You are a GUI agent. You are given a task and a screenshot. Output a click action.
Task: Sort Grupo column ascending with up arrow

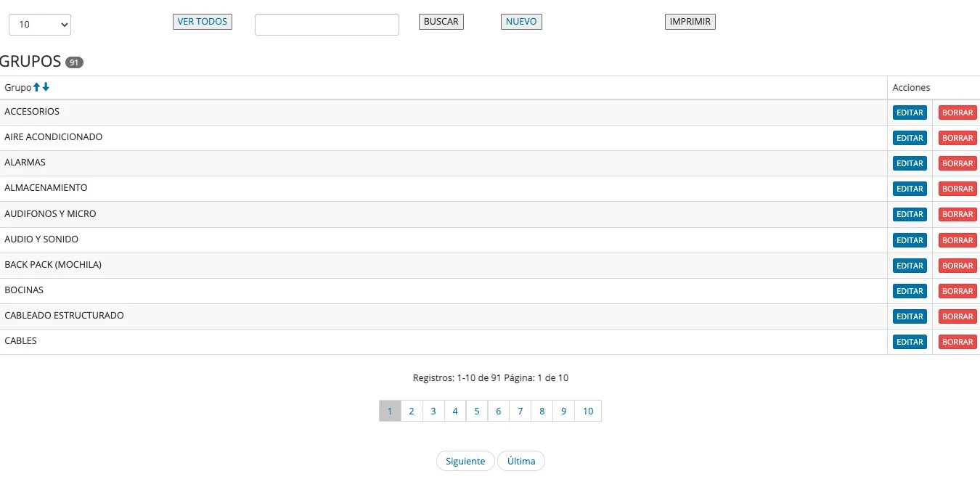tap(37, 87)
